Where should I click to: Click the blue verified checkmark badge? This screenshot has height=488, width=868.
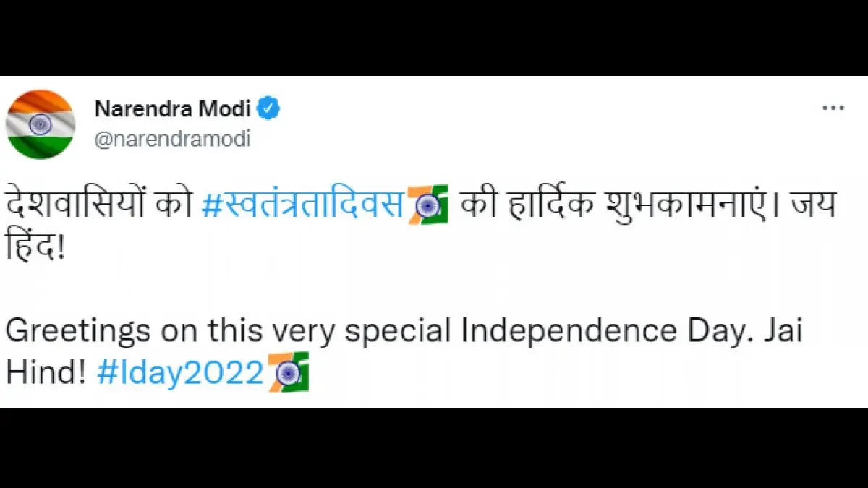click(x=270, y=109)
